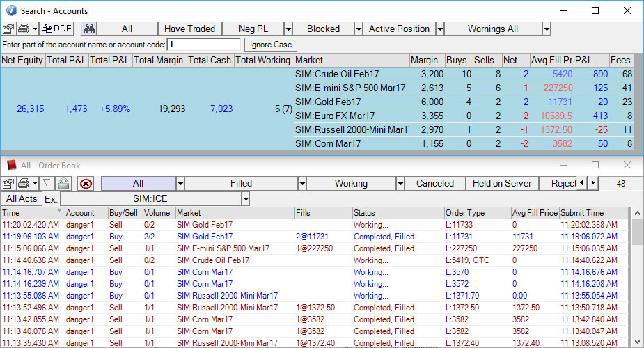
Task: Sort by Net Equity column header
Action: (22, 61)
